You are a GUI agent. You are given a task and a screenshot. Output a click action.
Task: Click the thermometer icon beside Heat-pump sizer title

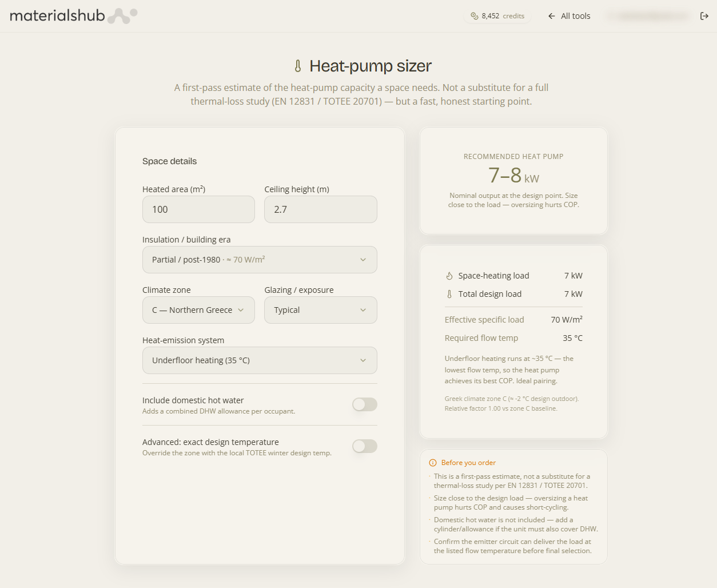(298, 66)
